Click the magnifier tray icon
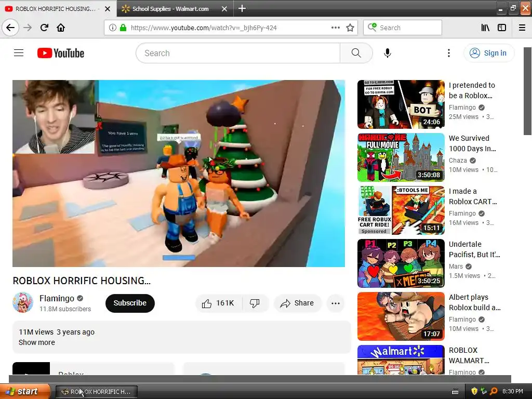 point(494,391)
